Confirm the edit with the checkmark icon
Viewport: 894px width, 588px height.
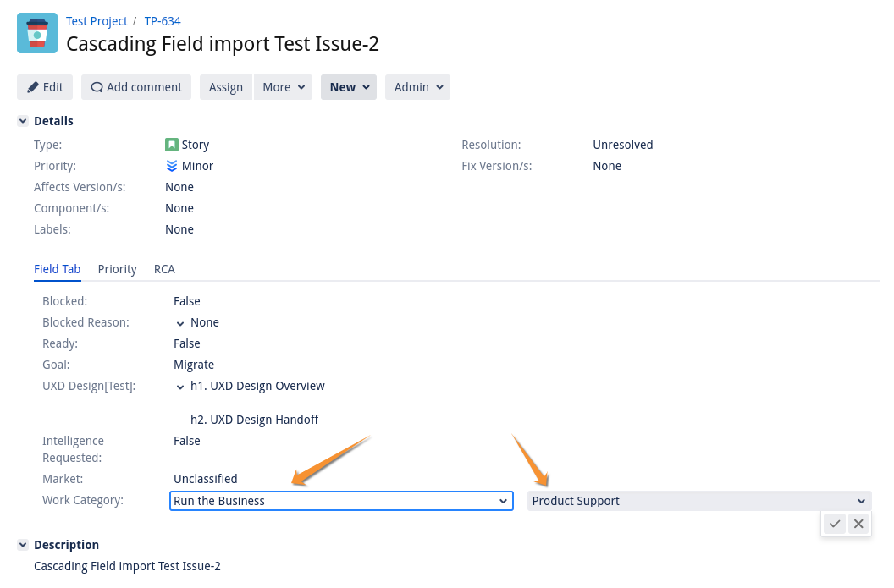(x=834, y=524)
